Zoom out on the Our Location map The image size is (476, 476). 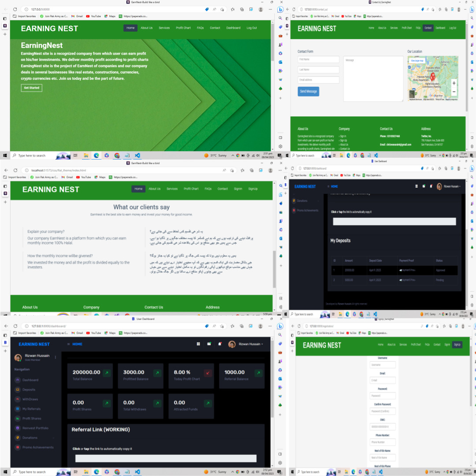point(454,92)
